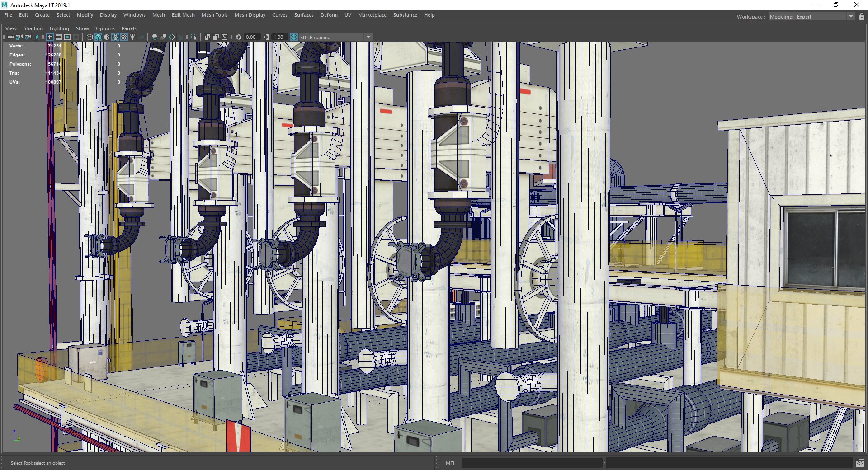Open the Substance menu

coord(405,15)
